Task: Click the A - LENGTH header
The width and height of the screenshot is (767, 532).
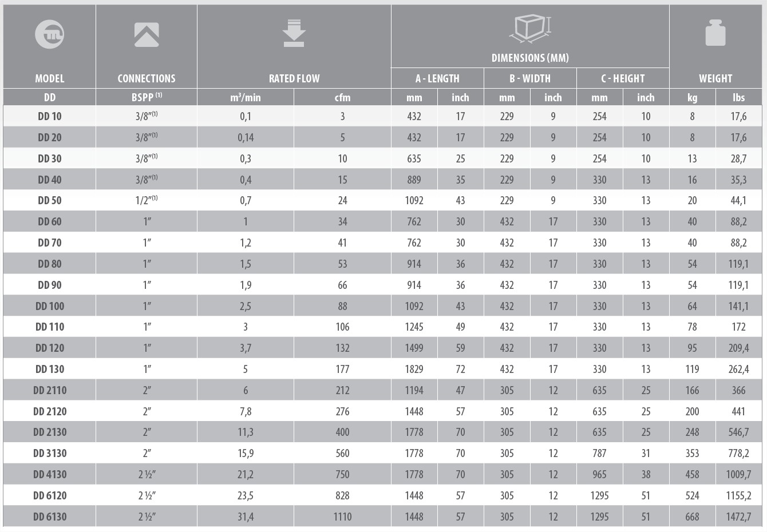Action: click(x=437, y=78)
